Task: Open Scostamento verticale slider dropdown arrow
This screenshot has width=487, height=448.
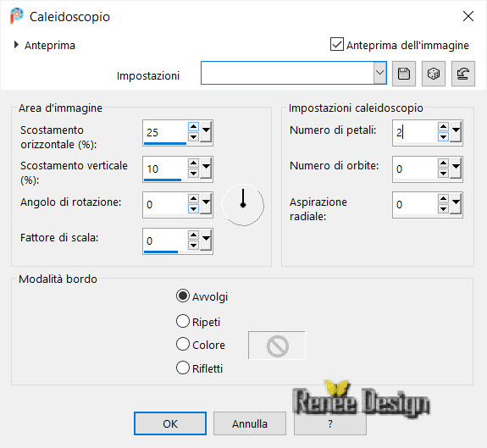Action: click(x=207, y=168)
